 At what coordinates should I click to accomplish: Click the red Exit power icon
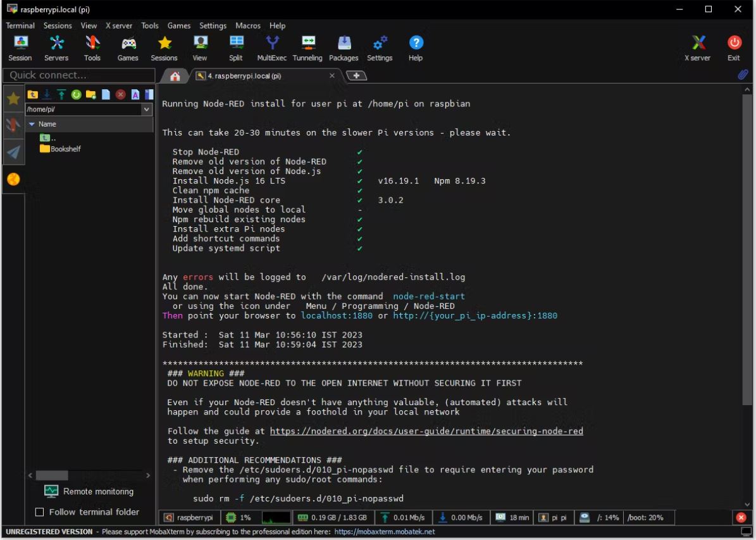pos(734,48)
